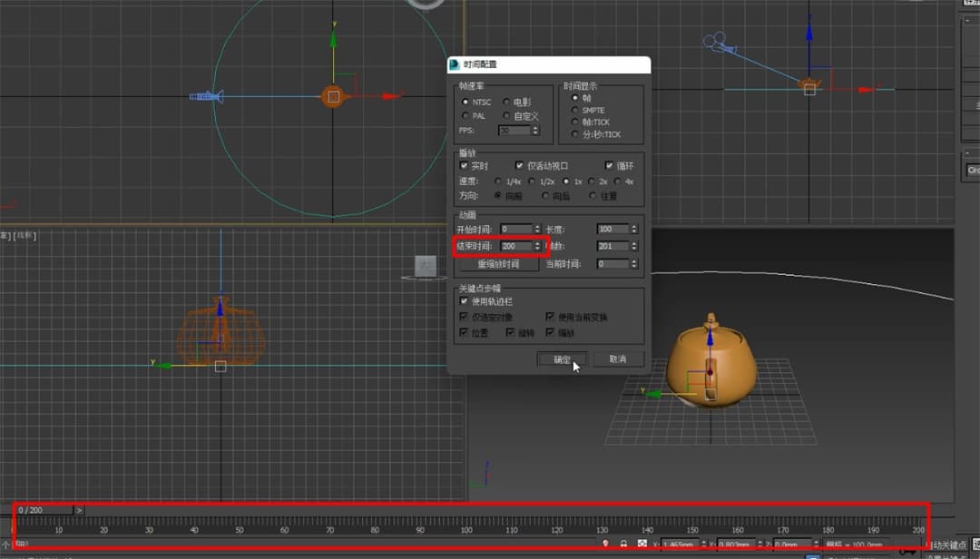The height and width of the screenshot is (559, 980).
Task: Set playback speed to 2x
Action: [593, 181]
